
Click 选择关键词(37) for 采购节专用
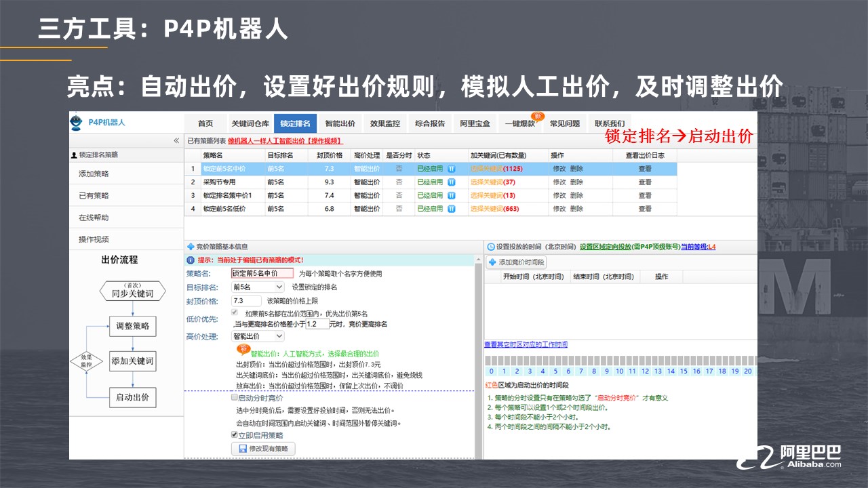click(x=493, y=182)
